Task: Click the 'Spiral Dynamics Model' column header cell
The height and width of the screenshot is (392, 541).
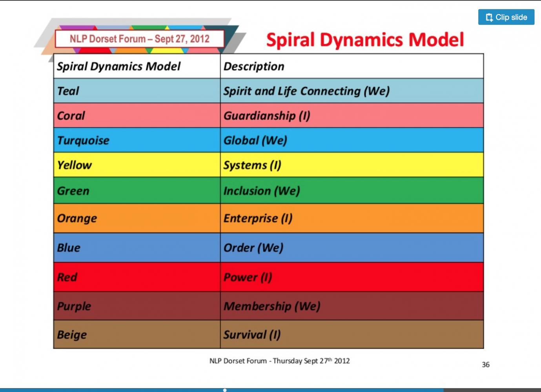Action: click(x=137, y=66)
